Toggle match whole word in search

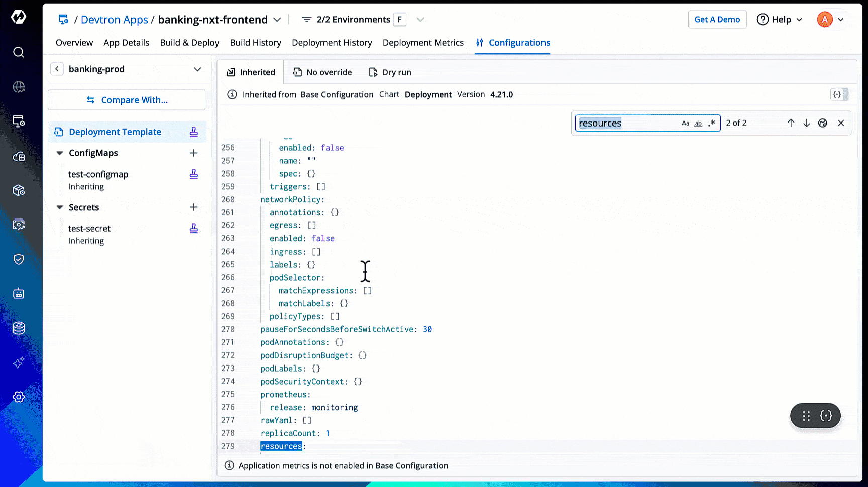(698, 124)
